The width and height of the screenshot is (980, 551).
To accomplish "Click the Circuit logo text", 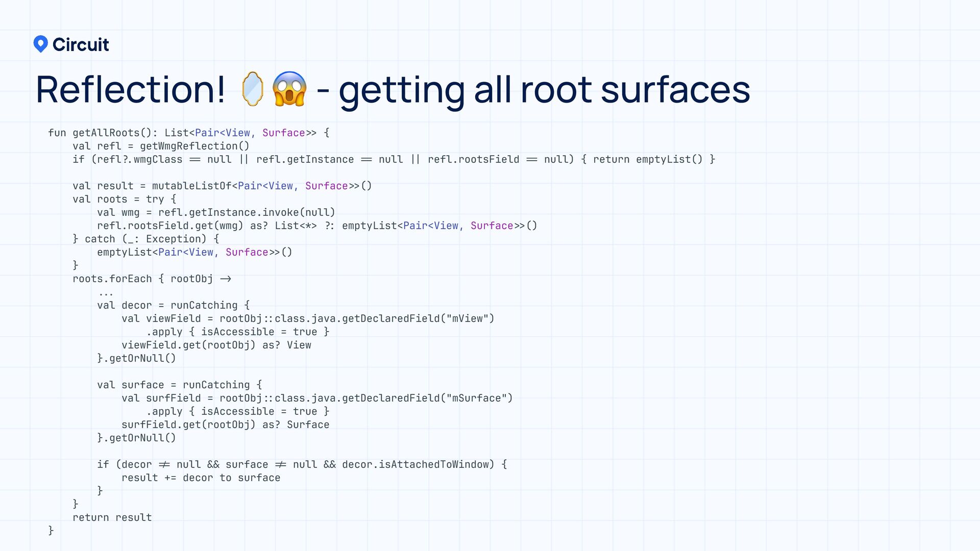I will coord(81,45).
